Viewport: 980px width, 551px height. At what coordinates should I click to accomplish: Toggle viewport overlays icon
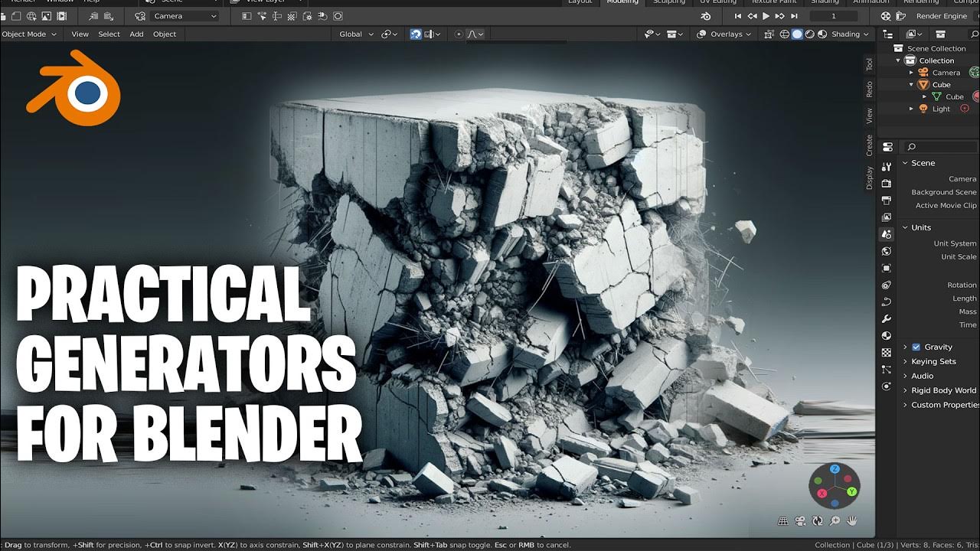pyautogui.click(x=702, y=34)
